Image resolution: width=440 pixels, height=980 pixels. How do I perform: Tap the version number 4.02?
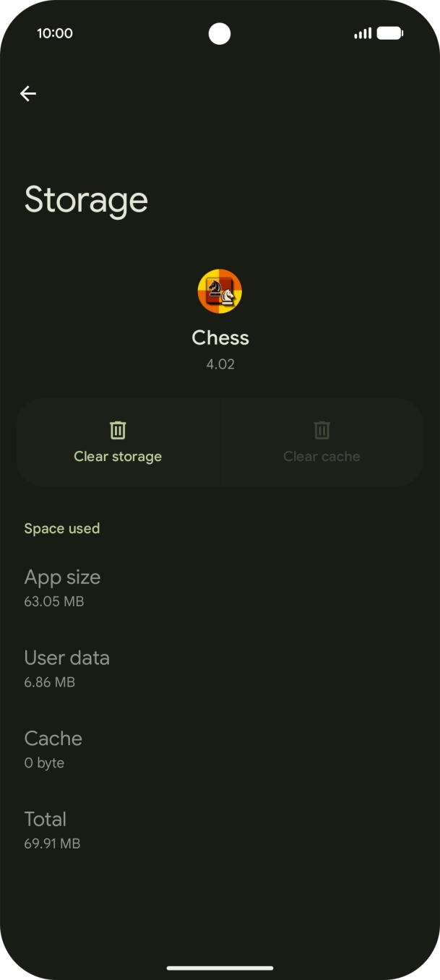[x=220, y=364]
